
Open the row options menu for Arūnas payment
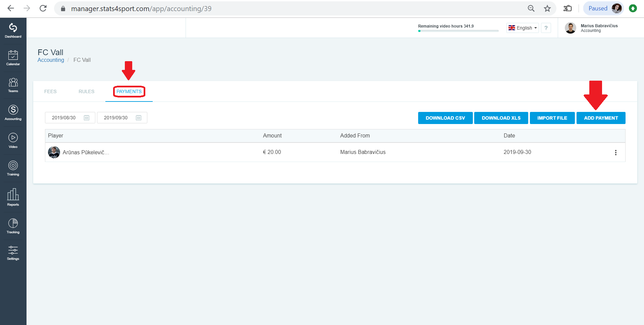[615, 153]
